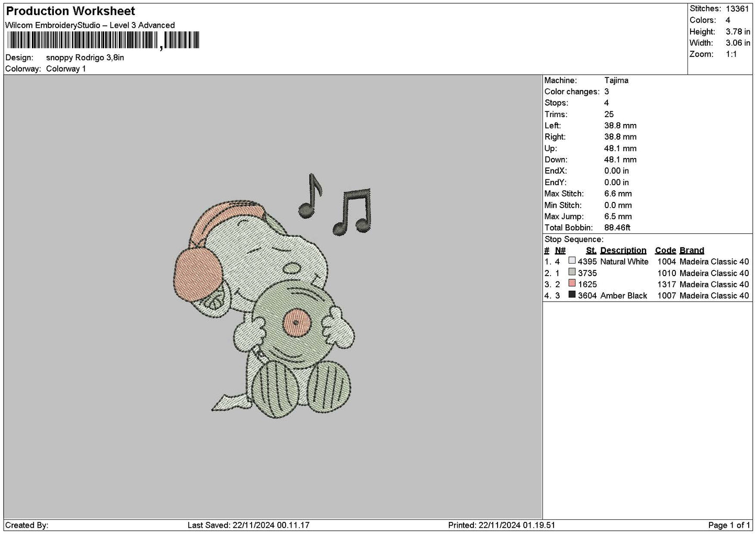The height and width of the screenshot is (534, 756).
Task: Click the 'Printed: 22/11/2024 01.19.51' text
Action: point(502,525)
